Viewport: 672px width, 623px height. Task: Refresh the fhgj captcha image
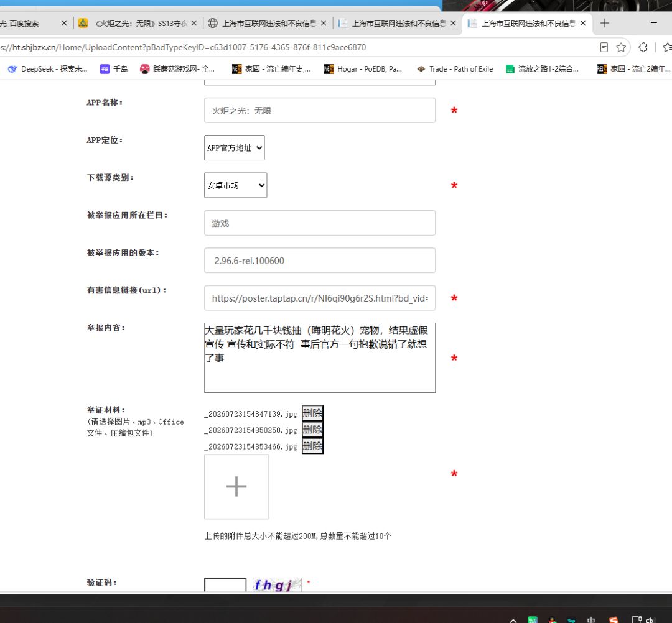pyautogui.click(x=277, y=584)
